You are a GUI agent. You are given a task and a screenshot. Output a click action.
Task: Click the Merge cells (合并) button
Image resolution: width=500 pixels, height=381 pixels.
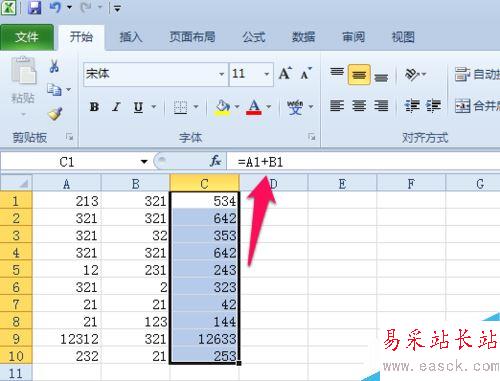[x=477, y=106]
